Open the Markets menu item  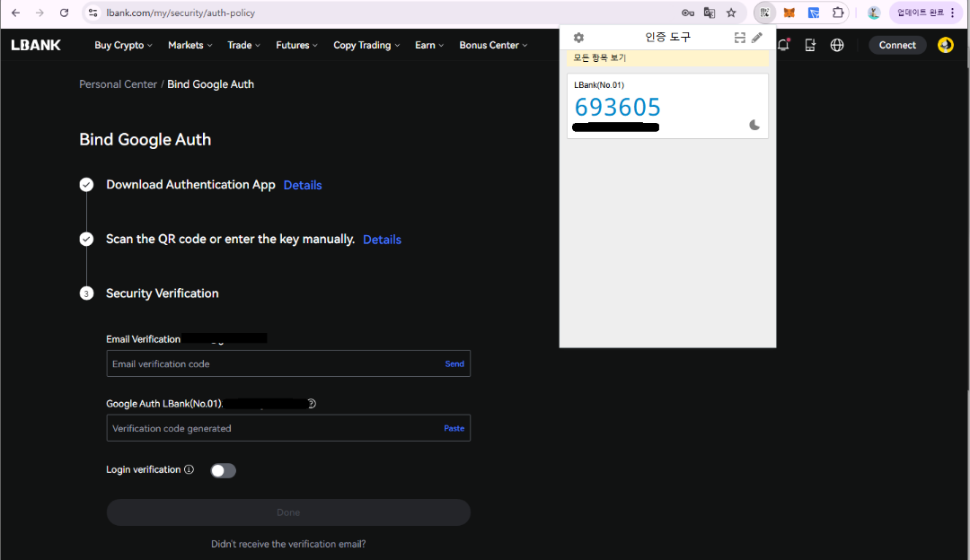pos(190,45)
